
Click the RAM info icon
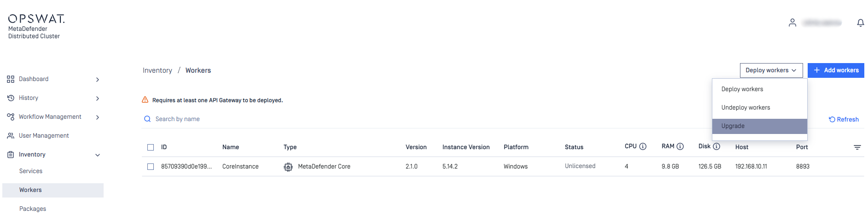pyautogui.click(x=680, y=146)
